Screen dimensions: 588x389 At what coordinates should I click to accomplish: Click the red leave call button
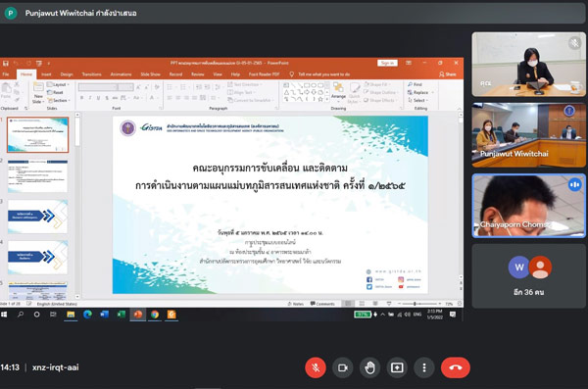[x=456, y=367]
